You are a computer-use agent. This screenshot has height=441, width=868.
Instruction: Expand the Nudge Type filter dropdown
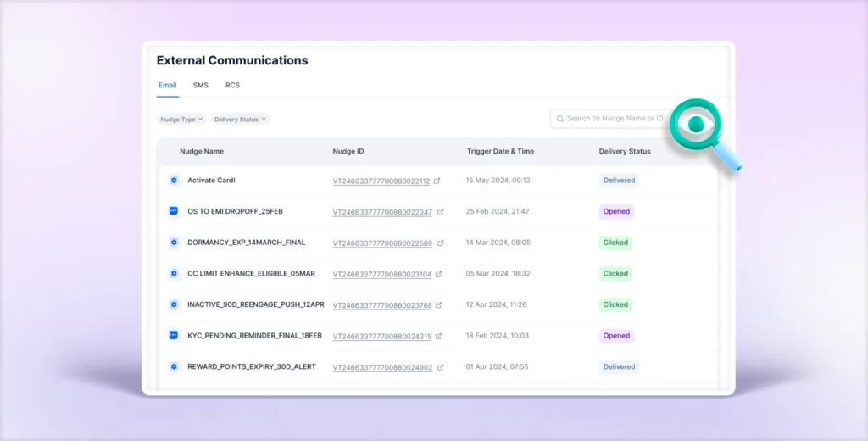click(x=181, y=120)
